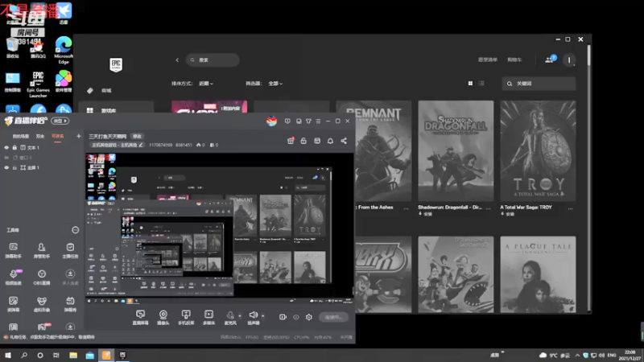Open the Epic account profile circle

coord(569,60)
